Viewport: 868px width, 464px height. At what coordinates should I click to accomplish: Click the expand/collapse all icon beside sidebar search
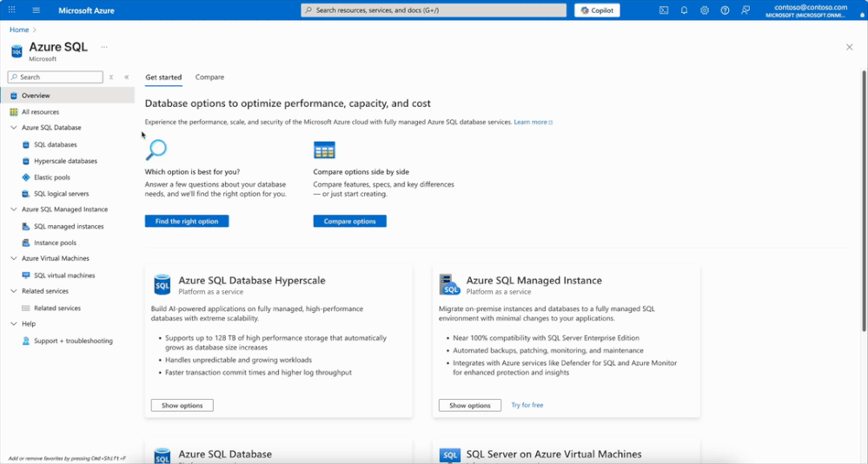[111, 77]
